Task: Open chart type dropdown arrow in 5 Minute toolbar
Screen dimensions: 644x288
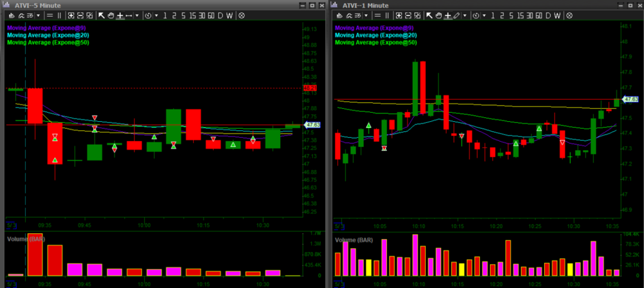Action: click(x=37, y=15)
